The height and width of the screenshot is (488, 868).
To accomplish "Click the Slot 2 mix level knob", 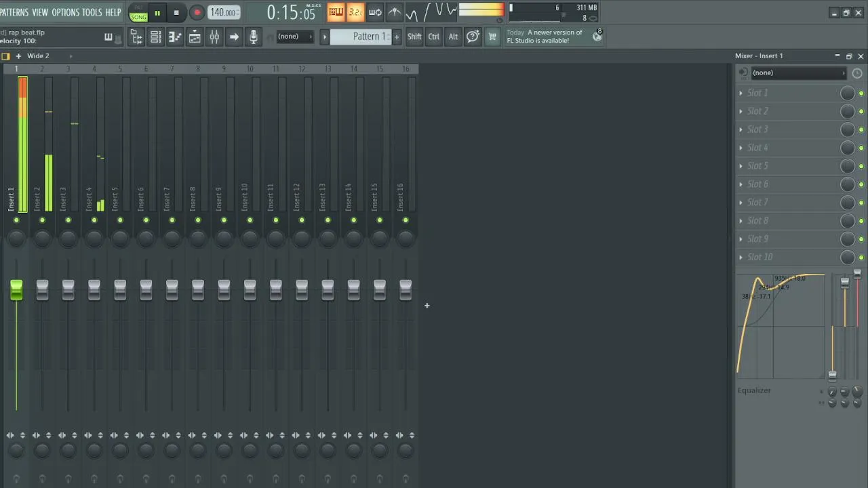I will pyautogui.click(x=848, y=111).
